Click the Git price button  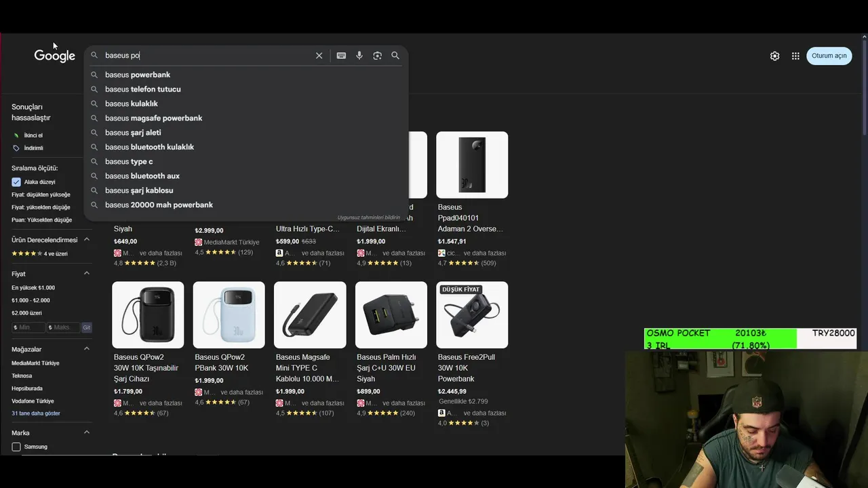(87, 327)
